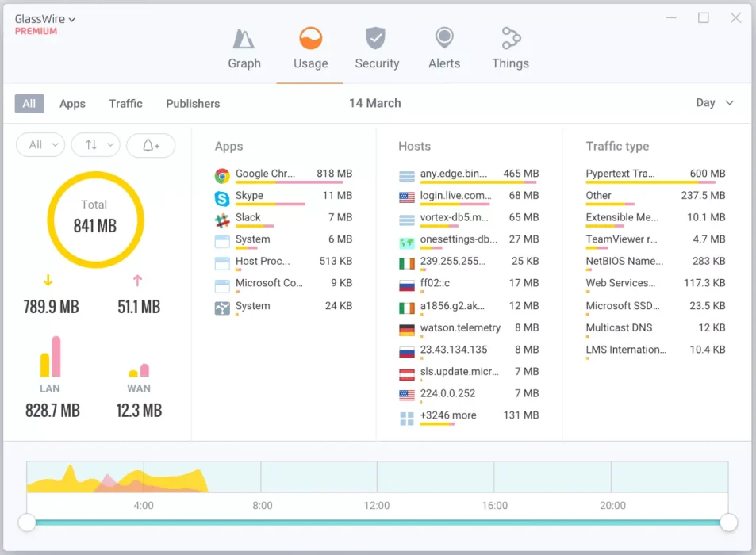Click the flag beside ff02::c host
The width and height of the screenshot is (756, 555).
point(407,285)
